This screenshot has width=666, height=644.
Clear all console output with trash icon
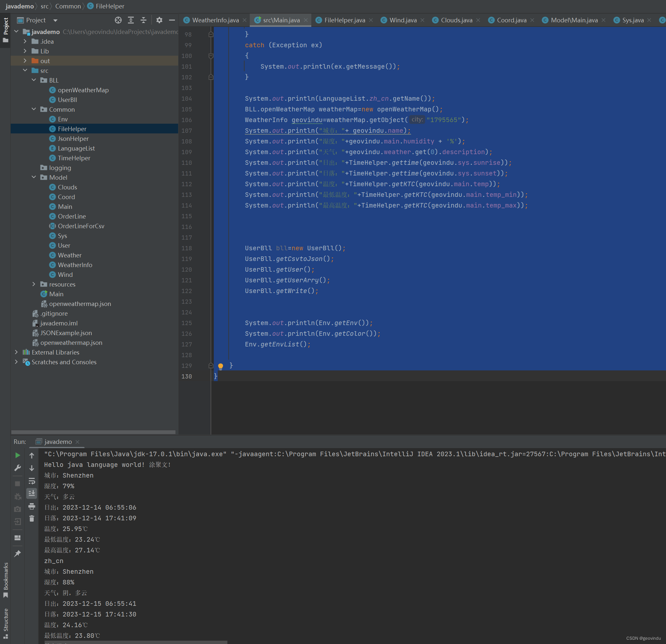[x=32, y=519]
